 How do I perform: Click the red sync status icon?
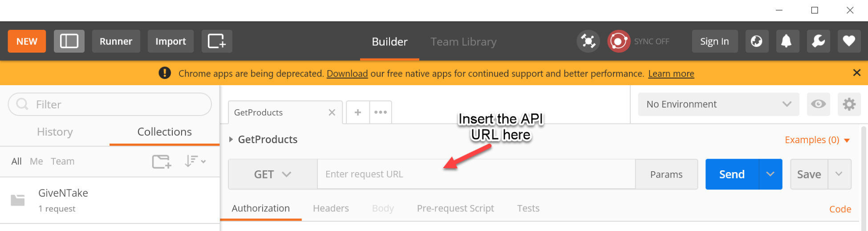coord(619,41)
